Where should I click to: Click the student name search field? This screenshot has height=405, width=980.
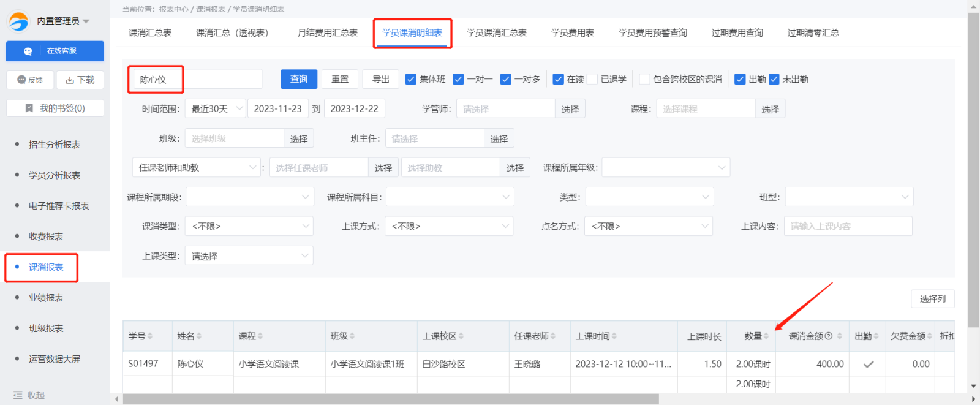(x=198, y=79)
